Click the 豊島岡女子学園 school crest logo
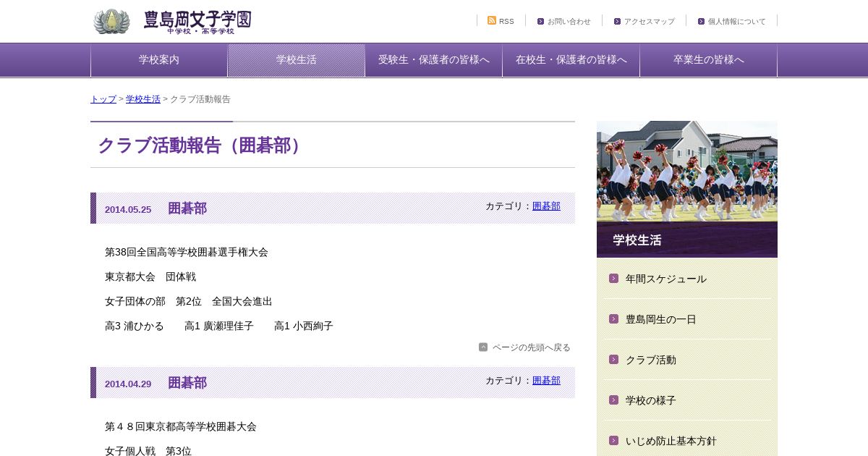 coord(111,22)
